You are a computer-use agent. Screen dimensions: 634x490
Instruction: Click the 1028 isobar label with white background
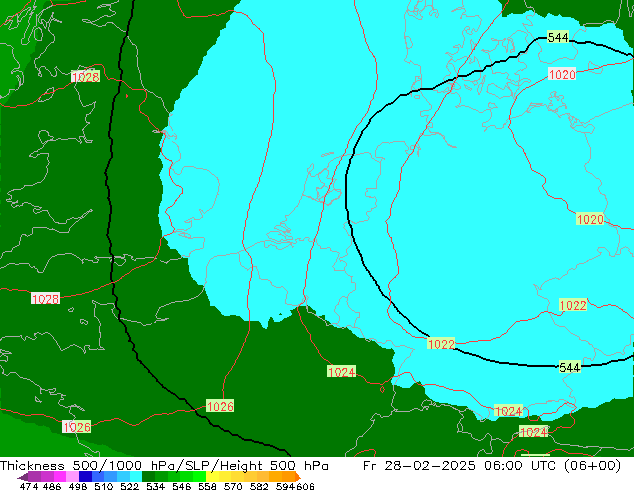[x=46, y=299]
